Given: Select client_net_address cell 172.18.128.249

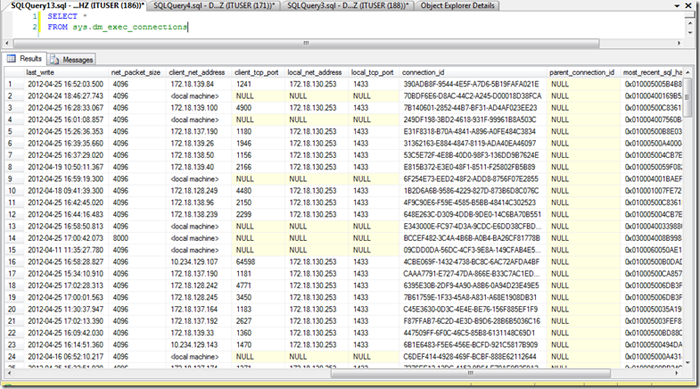Looking at the screenshot, I should coord(200,191).
